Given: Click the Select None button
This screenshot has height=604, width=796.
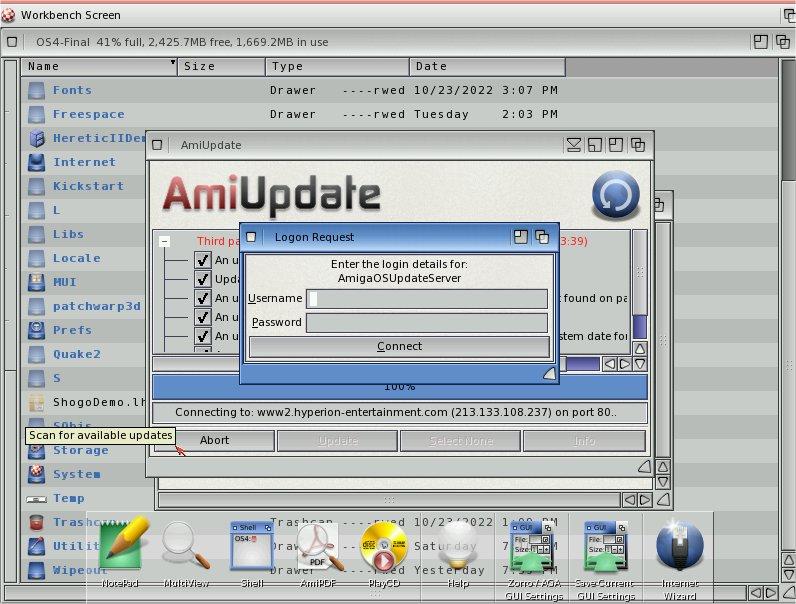Looking at the screenshot, I should (460, 441).
